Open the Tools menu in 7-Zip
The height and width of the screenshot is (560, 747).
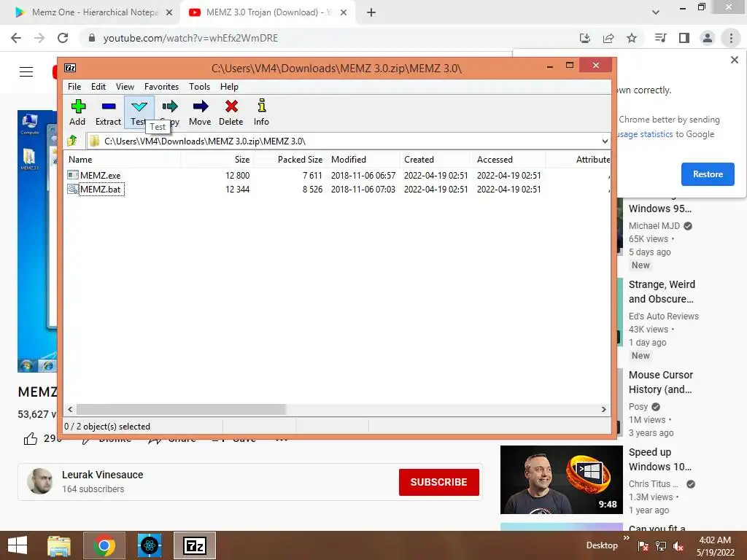click(x=199, y=87)
